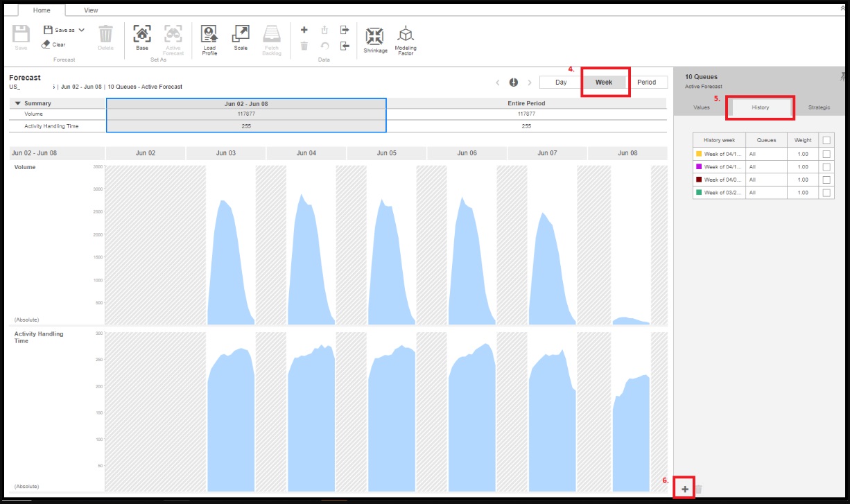Screen dimensions: 850x504
Task: Click the Delete trash icon in Forecast group
Action: click(105, 34)
